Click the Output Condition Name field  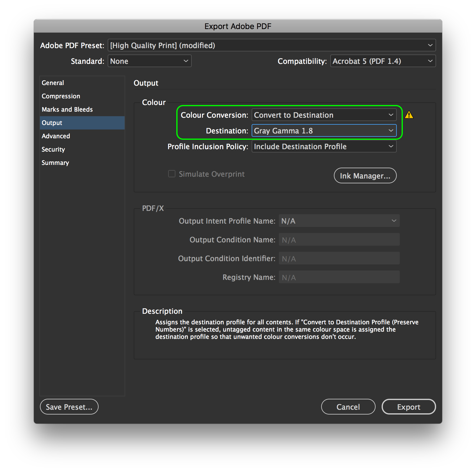pos(339,240)
